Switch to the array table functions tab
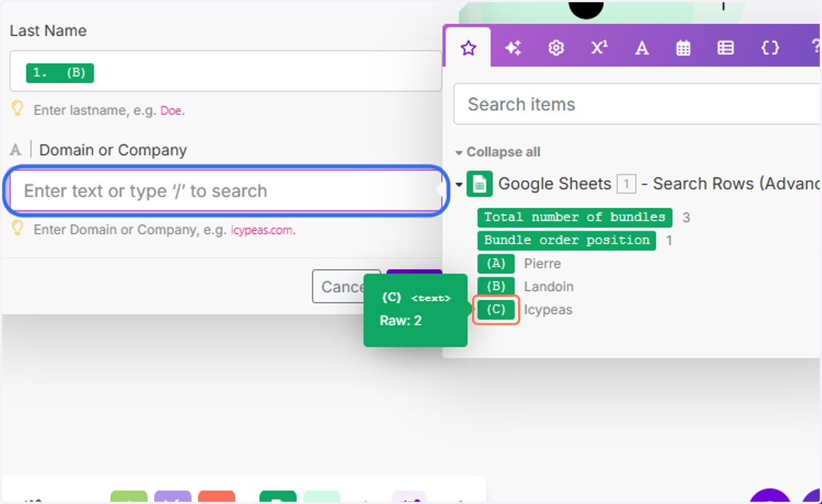 click(725, 48)
